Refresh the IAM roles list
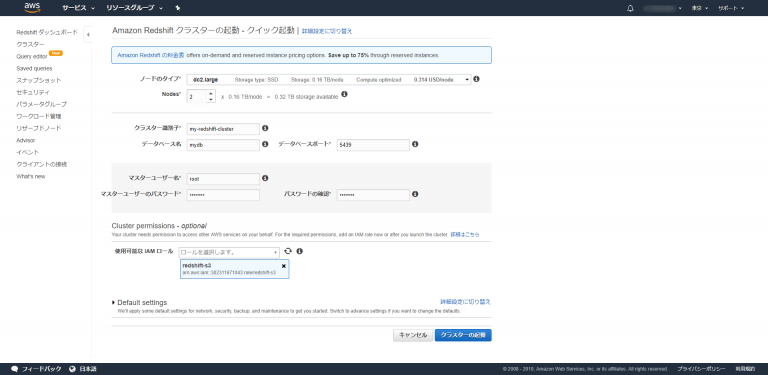This screenshot has height=375, width=768. (288, 251)
